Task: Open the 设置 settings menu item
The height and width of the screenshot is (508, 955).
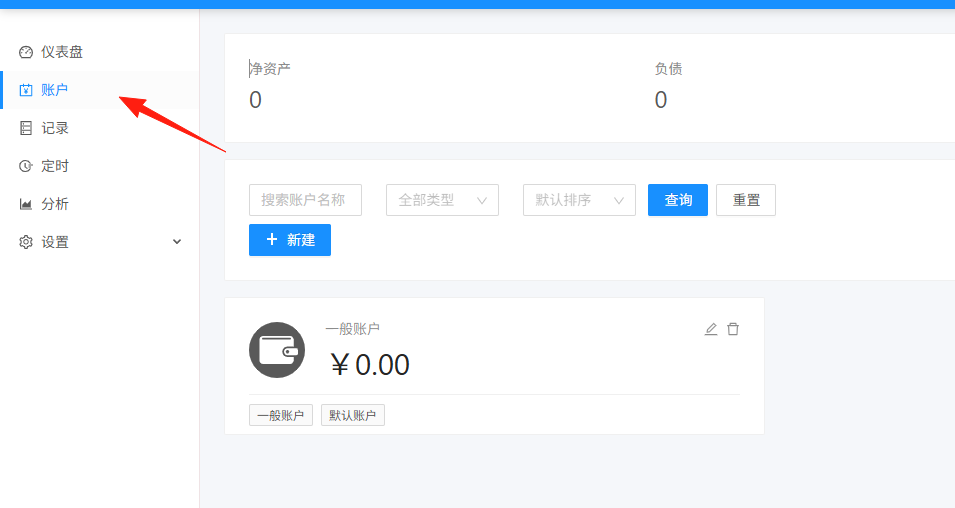Action: pyautogui.click(x=99, y=242)
